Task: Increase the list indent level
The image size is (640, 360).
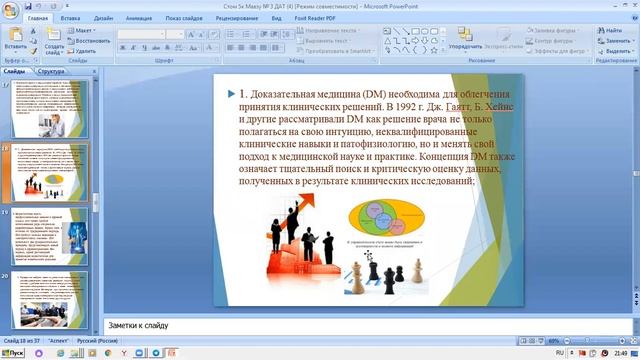Action: point(274,34)
